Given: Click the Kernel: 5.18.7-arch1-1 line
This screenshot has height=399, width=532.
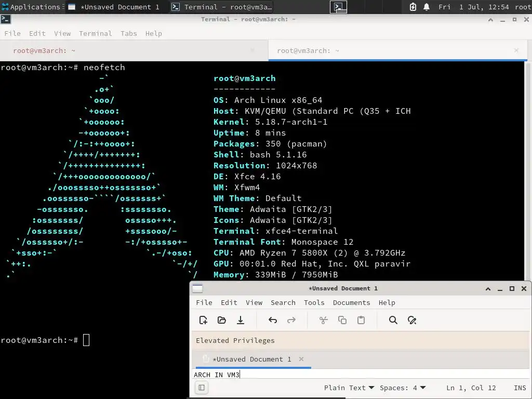Looking at the screenshot, I should [x=270, y=122].
